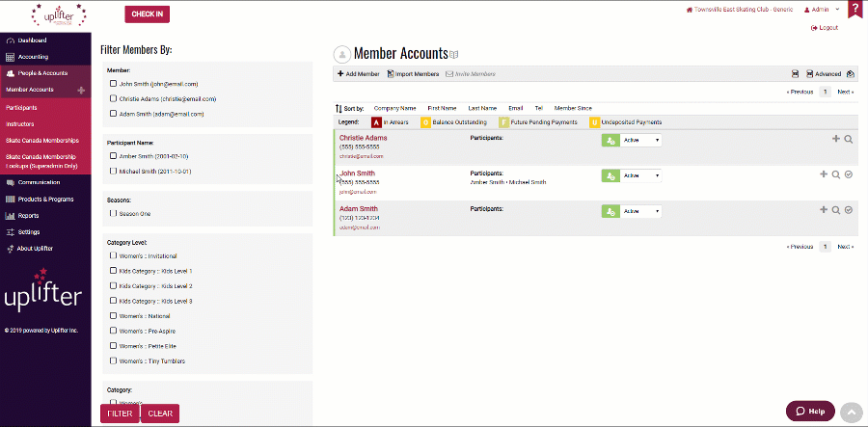
Task: Enable the Season One filter checkbox
Action: 113,213
